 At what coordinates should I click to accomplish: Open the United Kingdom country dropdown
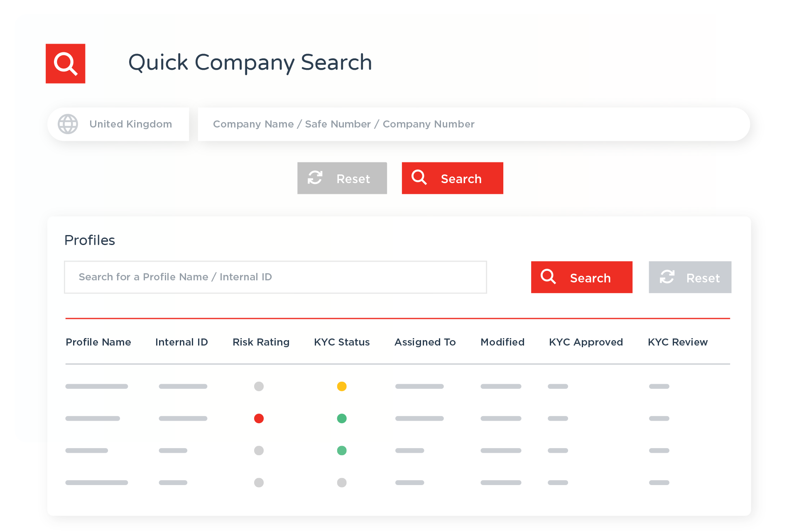click(130, 124)
